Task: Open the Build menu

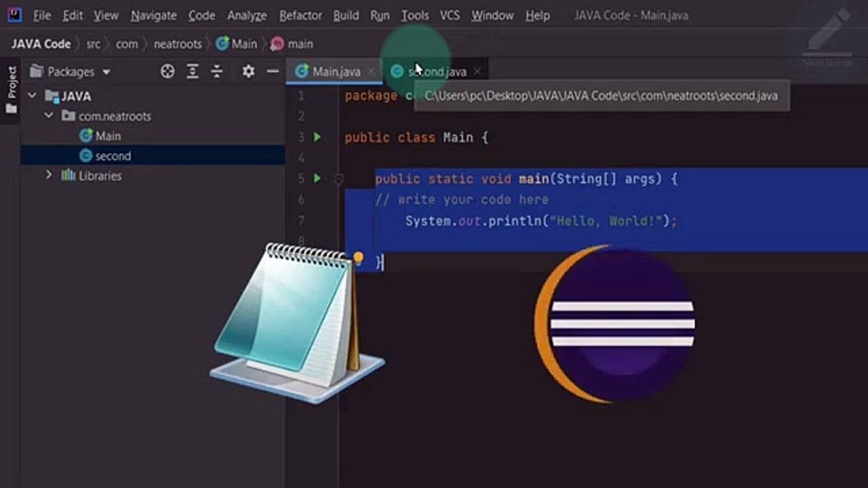Action: (x=346, y=15)
